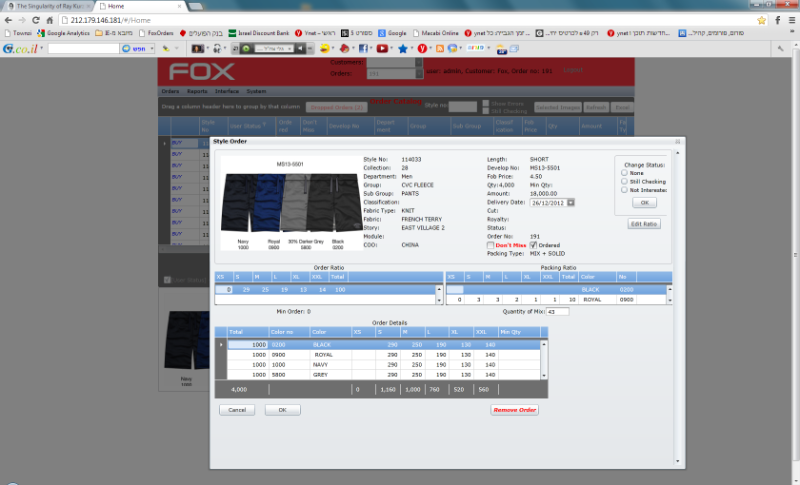Click the headphones radio toolbar icon
The height and width of the screenshot is (485, 800).
tap(217, 48)
